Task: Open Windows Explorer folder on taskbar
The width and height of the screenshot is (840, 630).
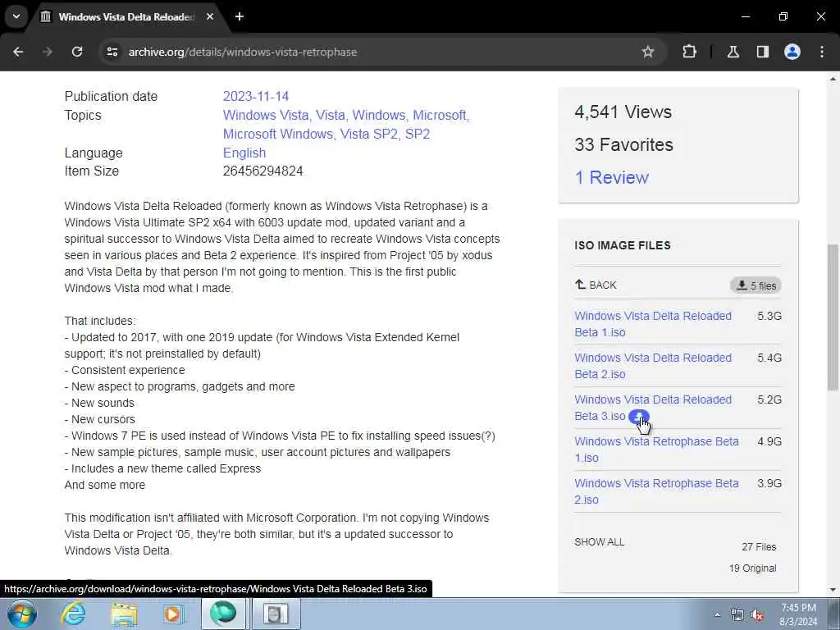Action: pyautogui.click(x=124, y=614)
